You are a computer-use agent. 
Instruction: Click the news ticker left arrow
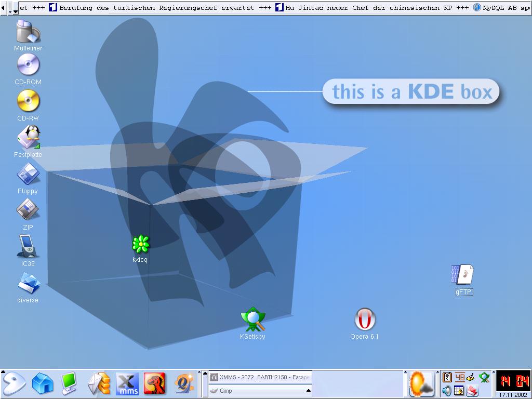(x=4, y=7)
